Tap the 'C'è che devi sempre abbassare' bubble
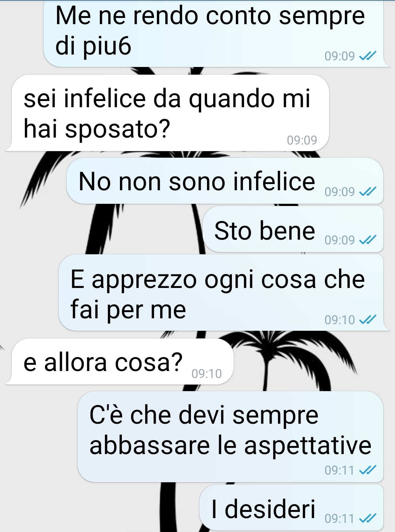Viewport: 395px width, 532px height. 230,437
